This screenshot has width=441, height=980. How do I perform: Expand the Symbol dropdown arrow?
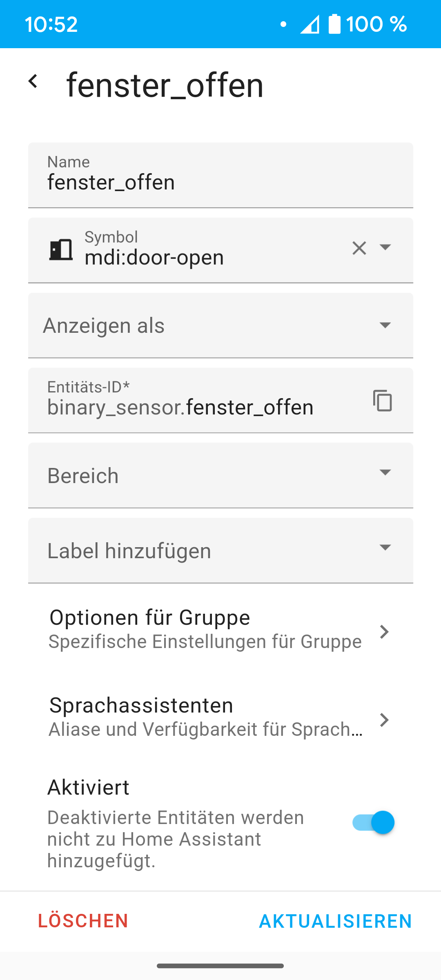[385, 247]
